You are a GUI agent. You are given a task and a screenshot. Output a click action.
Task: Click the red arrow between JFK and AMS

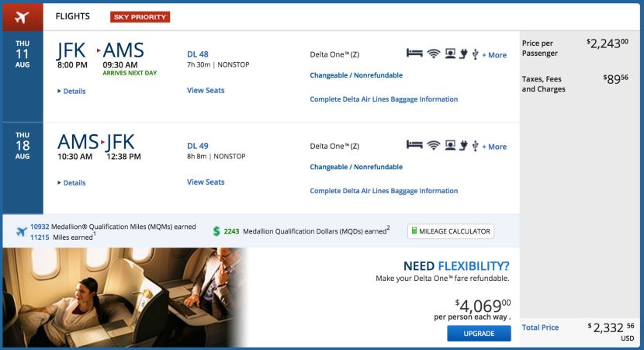(99, 50)
